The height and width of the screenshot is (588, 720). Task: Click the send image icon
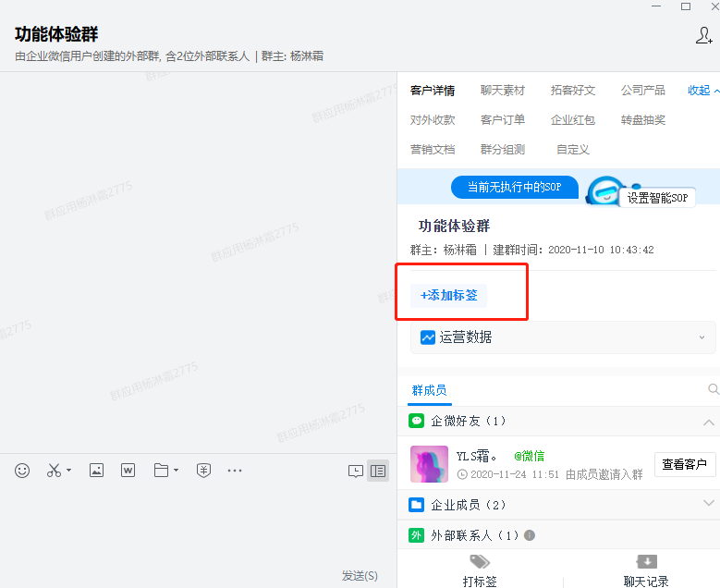pyautogui.click(x=96, y=471)
